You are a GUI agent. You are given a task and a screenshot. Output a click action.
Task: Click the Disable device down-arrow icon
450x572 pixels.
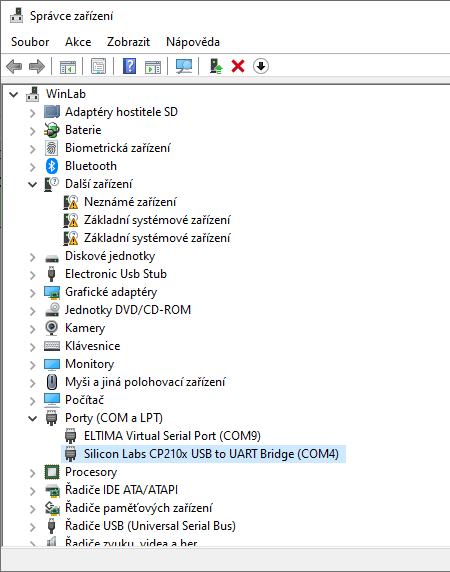point(261,66)
